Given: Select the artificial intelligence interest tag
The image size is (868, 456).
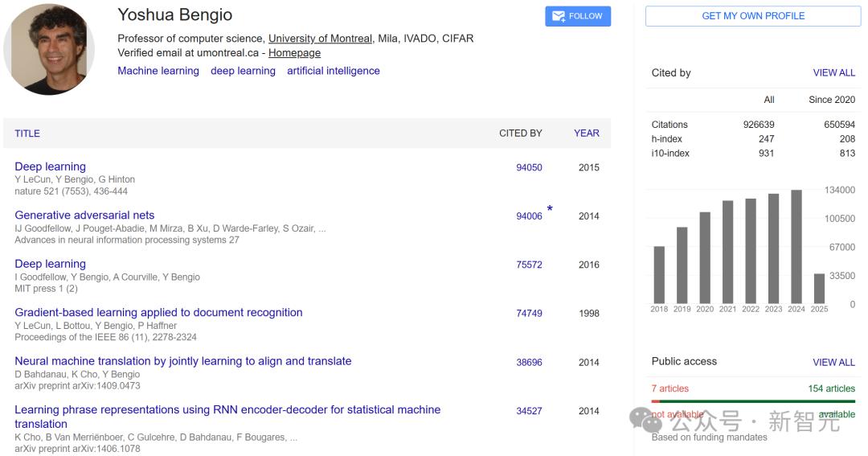Looking at the screenshot, I should click(x=334, y=71).
